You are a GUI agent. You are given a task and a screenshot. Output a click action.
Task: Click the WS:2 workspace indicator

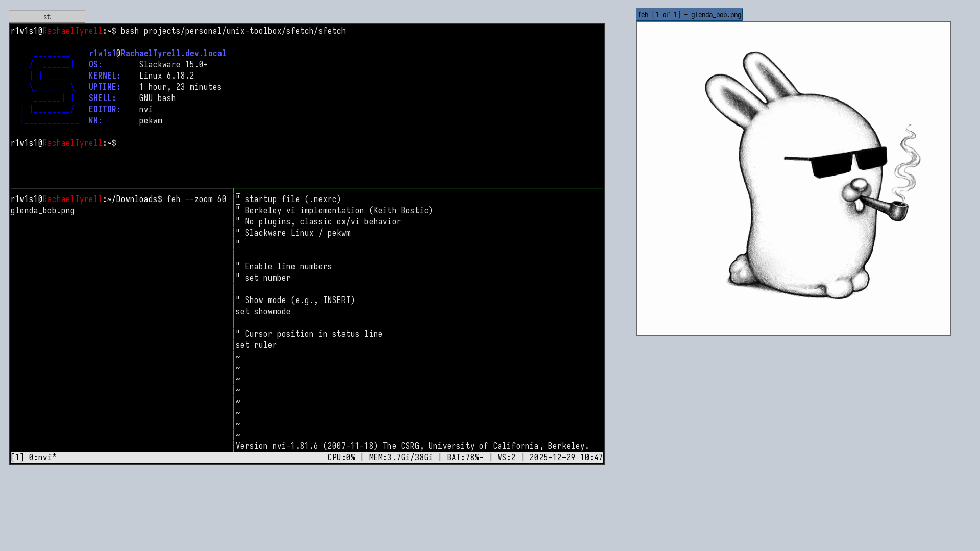coord(506,457)
